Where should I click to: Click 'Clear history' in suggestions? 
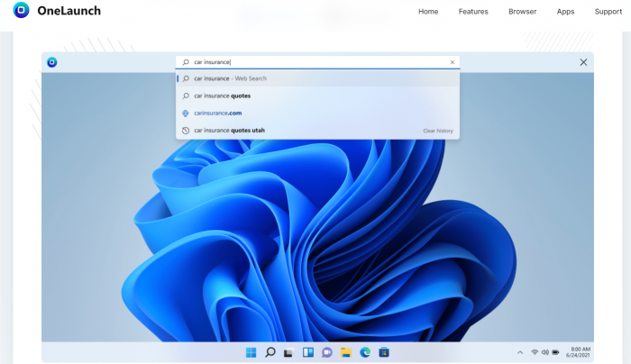pyautogui.click(x=438, y=131)
